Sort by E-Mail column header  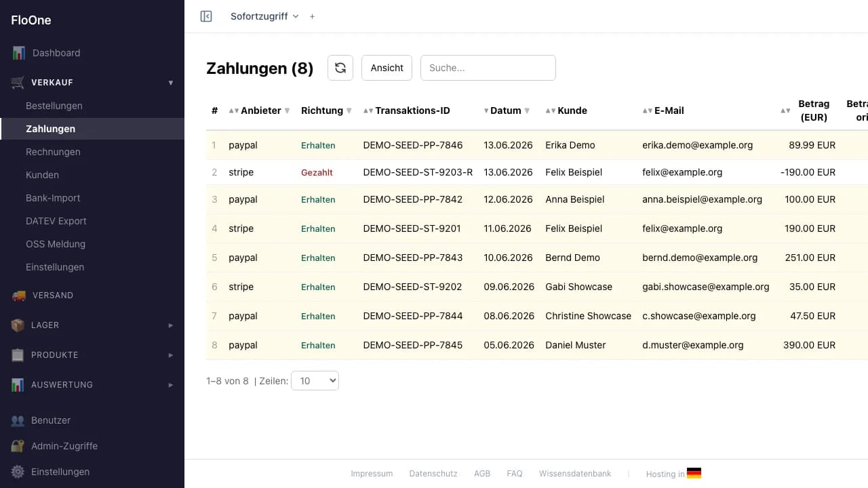(x=663, y=110)
